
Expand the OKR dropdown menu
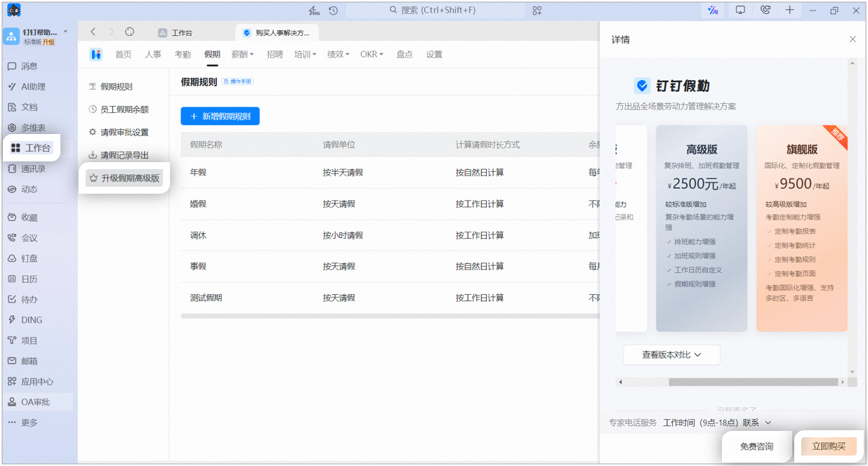pos(371,54)
